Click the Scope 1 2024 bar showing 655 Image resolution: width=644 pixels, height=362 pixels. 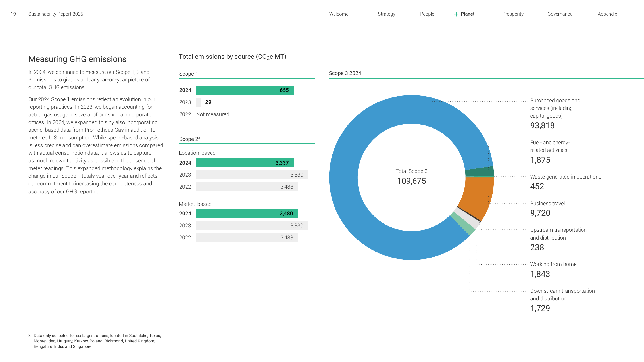point(245,90)
